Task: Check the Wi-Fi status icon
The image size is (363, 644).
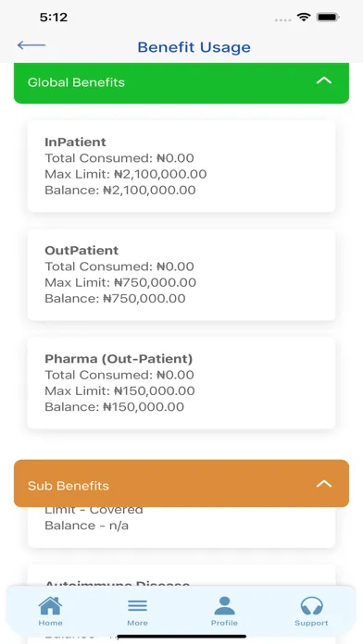Action: (304, 18)
